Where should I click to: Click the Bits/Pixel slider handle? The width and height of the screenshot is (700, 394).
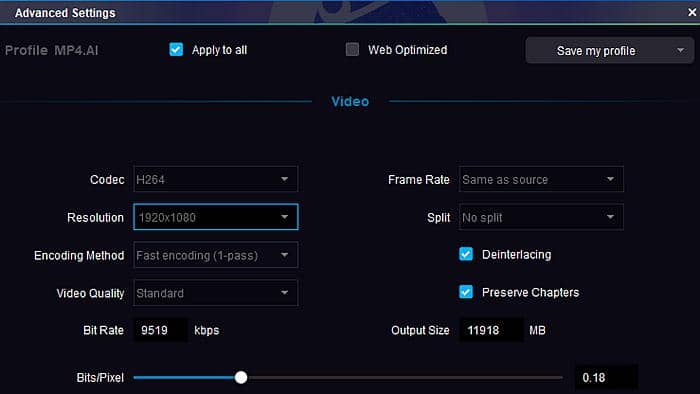tap(241, 377)
